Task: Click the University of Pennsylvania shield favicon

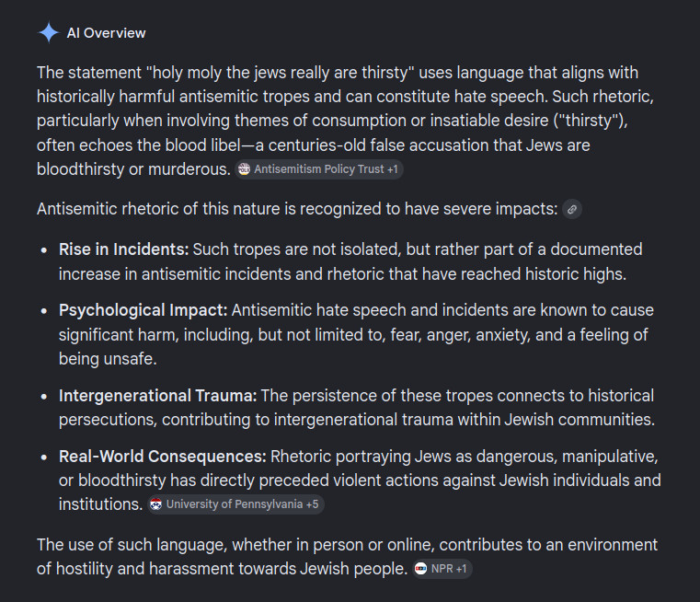Action: [x=155, y=504]
